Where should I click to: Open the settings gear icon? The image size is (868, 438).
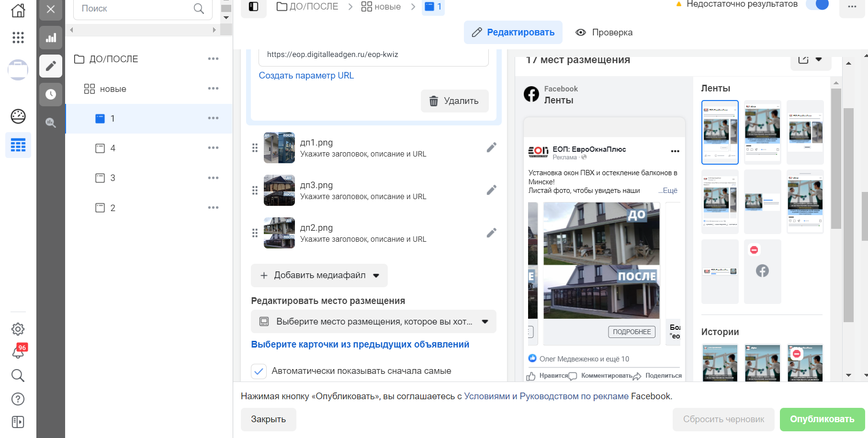(x=18, y=329)
